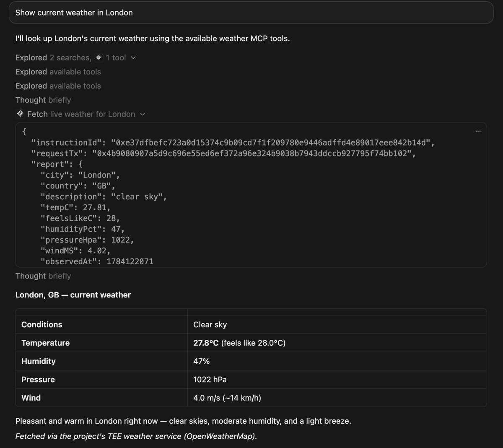Open the first "Explored available tools" step

58,72
